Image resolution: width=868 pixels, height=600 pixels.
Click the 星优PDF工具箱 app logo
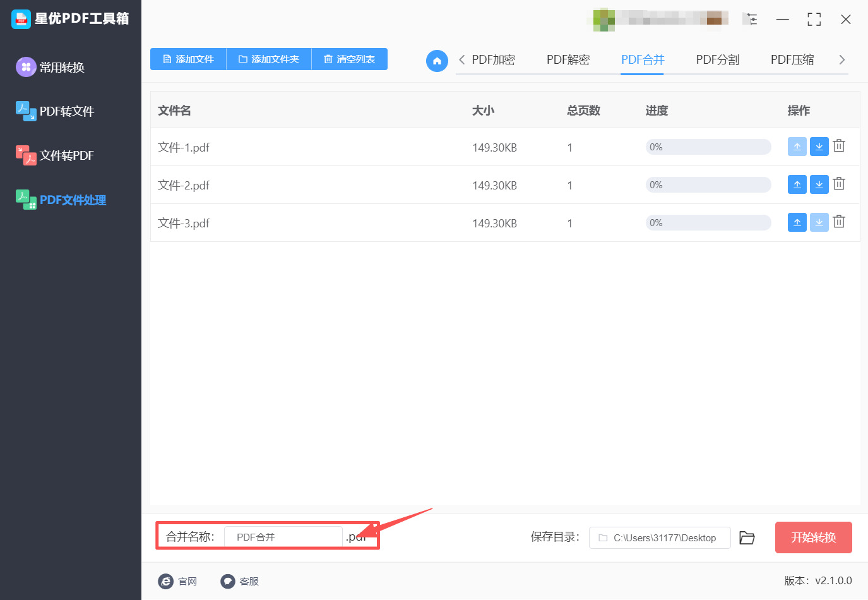coord(21,19)
